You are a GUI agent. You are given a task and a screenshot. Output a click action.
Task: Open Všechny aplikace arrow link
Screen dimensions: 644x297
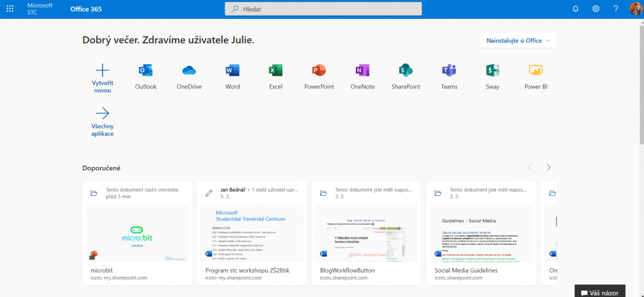click(102, 121)
